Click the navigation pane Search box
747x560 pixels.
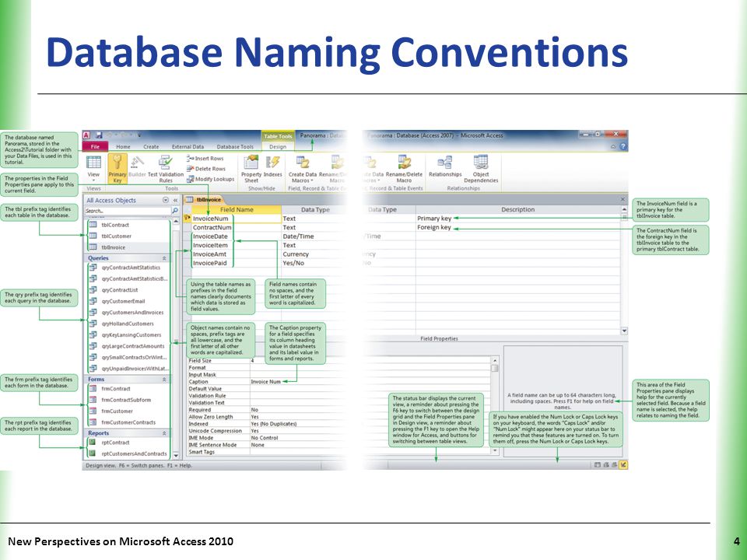(128, 211)
